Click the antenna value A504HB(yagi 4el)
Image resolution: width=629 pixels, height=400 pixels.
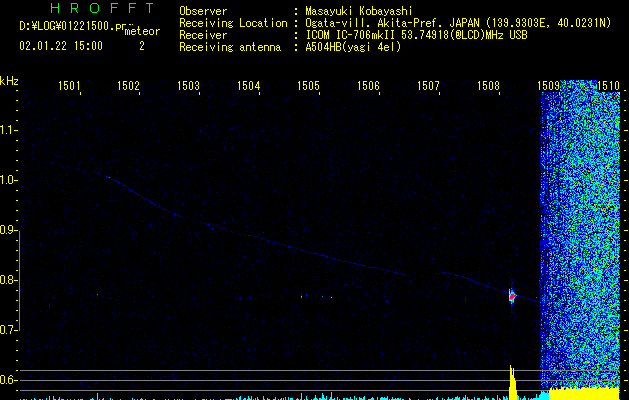pos(353,47)
